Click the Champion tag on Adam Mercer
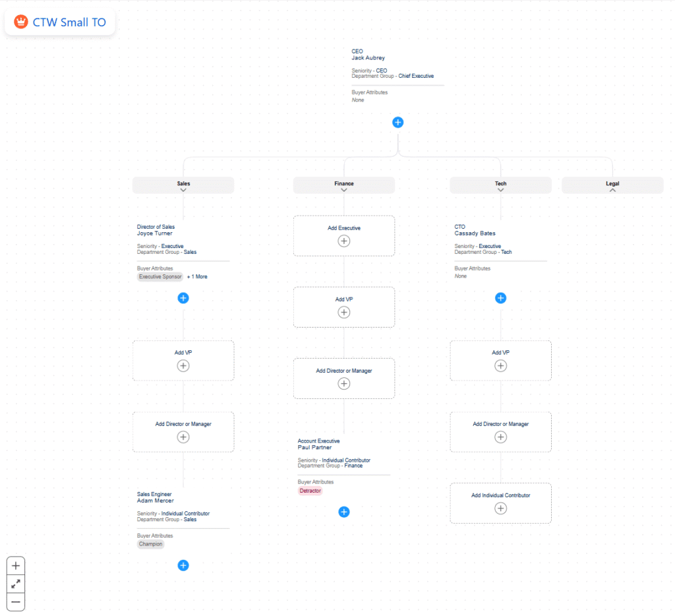 [x=150, y=544]
